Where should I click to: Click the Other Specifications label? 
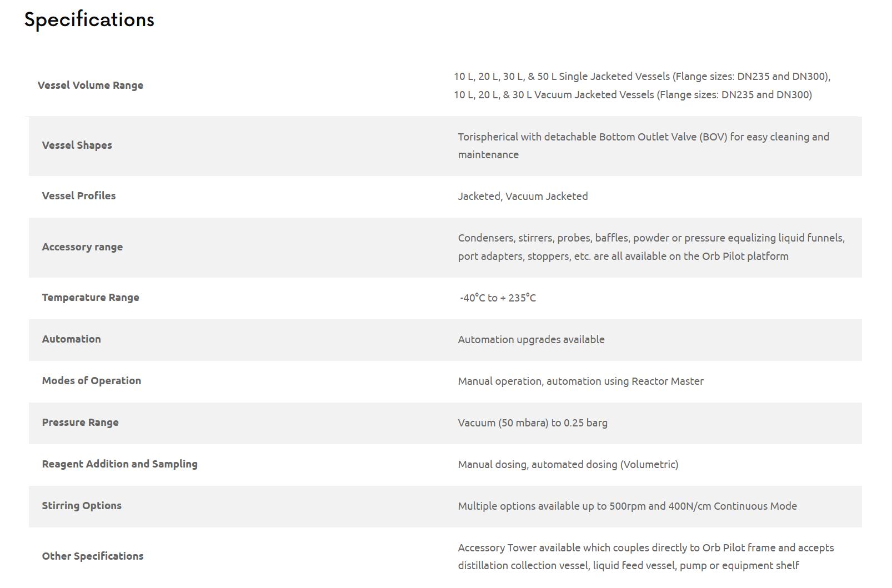pos(93,556)
